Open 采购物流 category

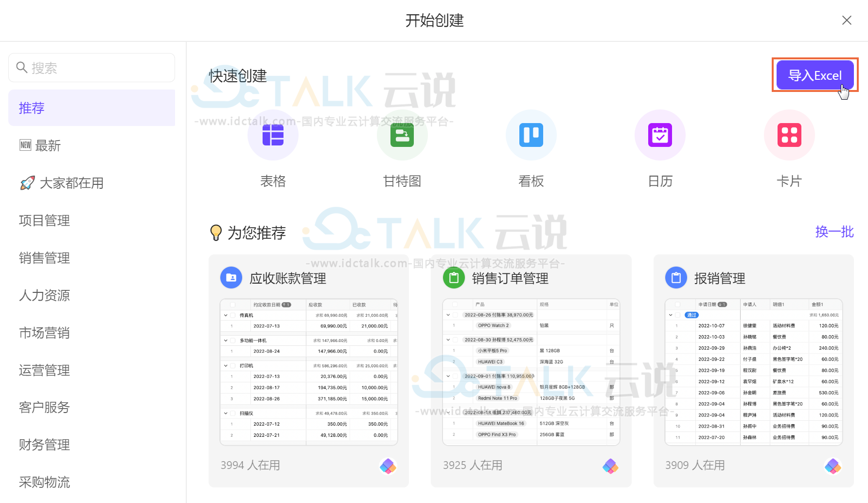(x=92, y=482)
